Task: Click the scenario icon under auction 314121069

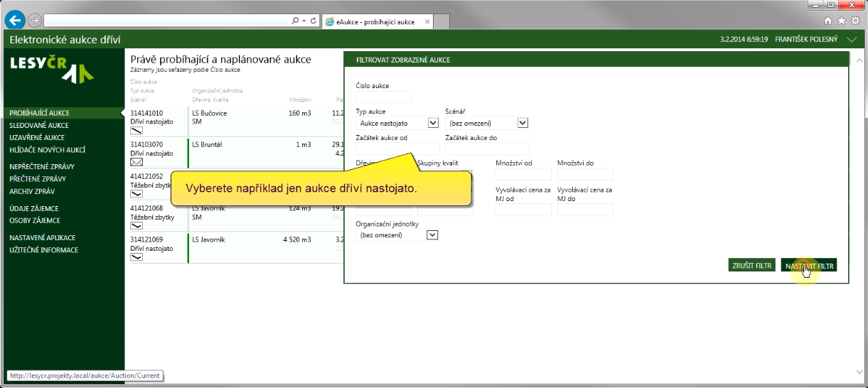Action: click(x=136, y=257)
